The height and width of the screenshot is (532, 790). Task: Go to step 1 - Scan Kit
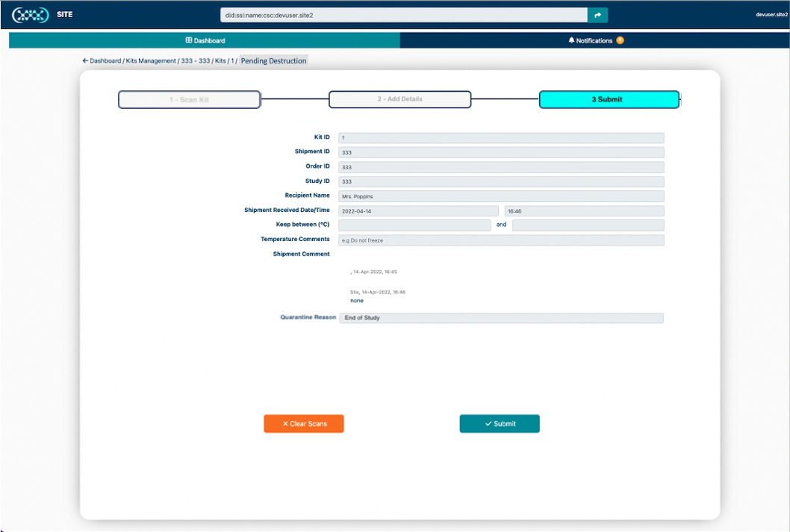190,100
